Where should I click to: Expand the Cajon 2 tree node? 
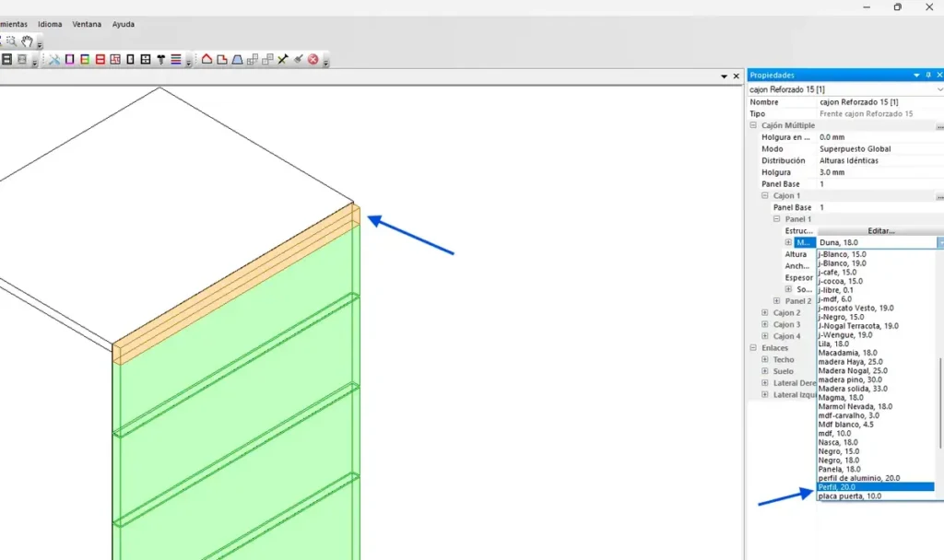point(765,313)
